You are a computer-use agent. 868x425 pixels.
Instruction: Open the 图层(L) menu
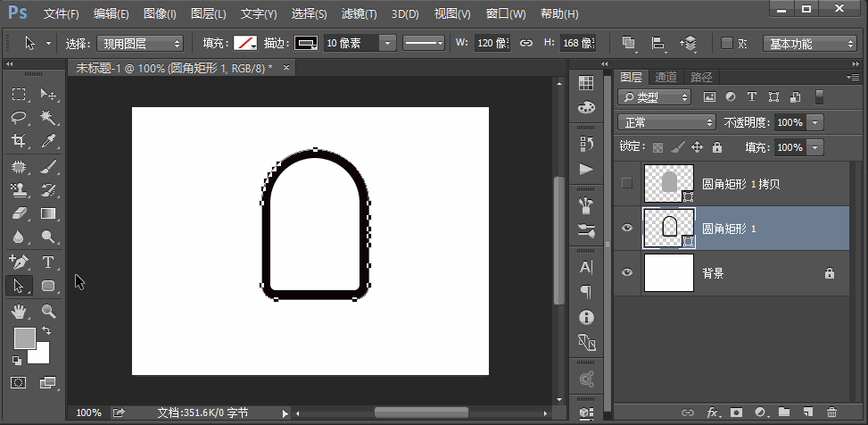(208, 14)
